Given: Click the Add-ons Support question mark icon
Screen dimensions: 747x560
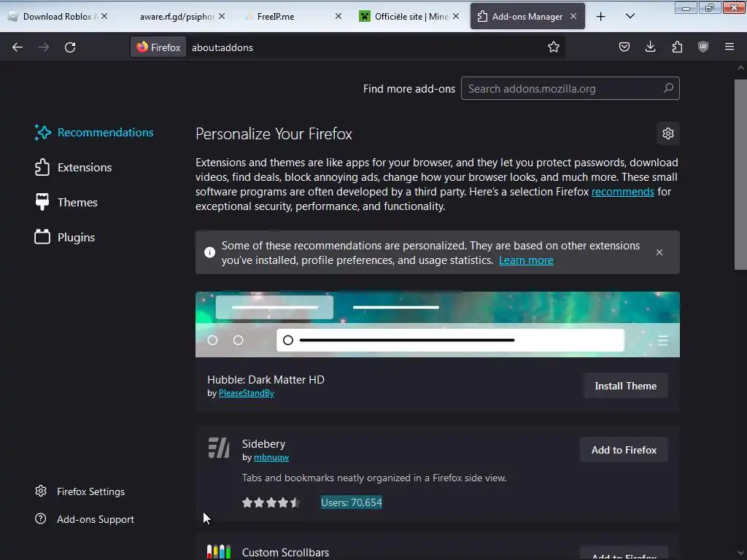Looking at the screenshot, I should tap(41, 518).
